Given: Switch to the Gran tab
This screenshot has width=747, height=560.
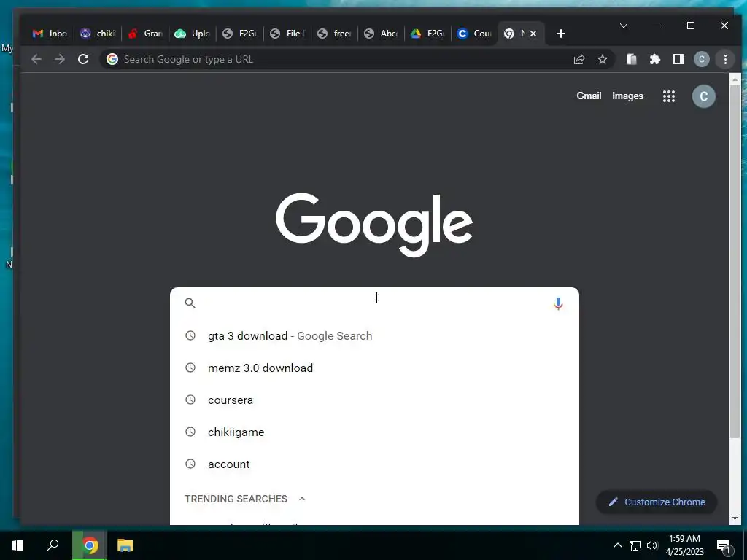Looking at the screenshot, I should point(145,34).
